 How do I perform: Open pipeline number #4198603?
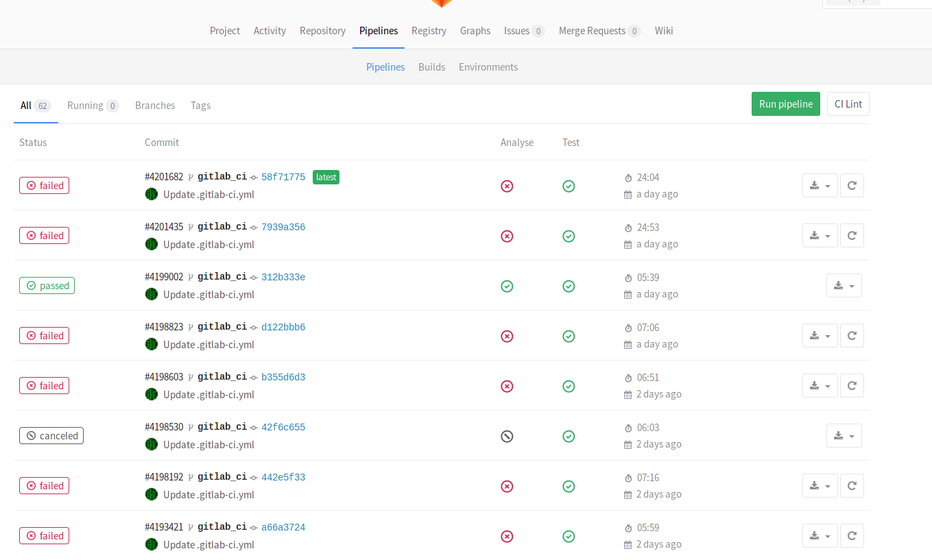click(x=164, y=377)
